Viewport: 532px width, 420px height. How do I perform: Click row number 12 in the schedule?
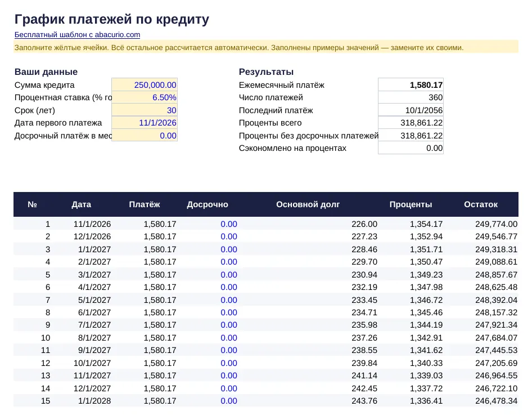46,363
